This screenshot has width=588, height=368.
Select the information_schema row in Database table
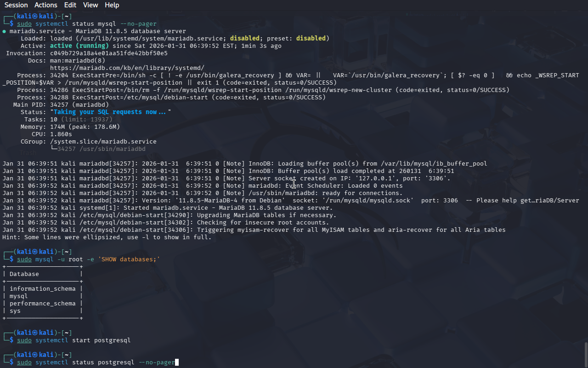coord(42,289)
